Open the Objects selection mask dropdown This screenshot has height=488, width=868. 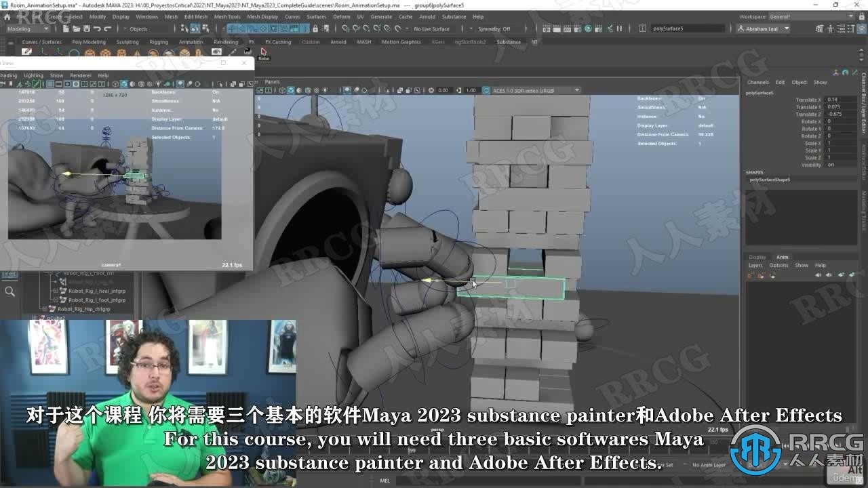click(x=144, y=28)
